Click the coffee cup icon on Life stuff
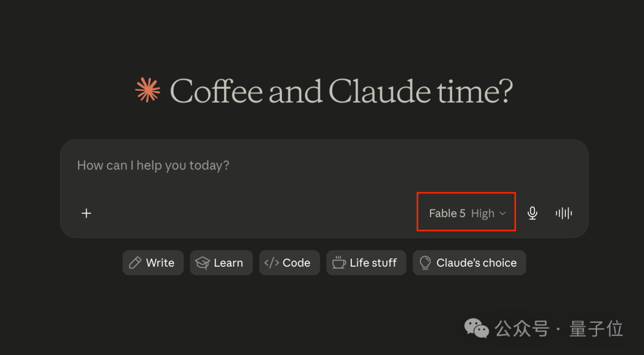644x355 pixels. click(x=339, y=262)
